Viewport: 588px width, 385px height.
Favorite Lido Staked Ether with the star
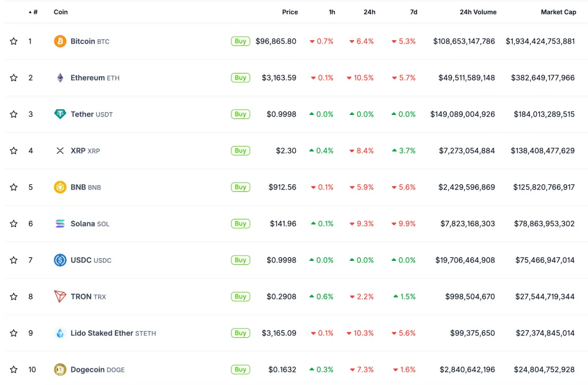[x=14, y=333]
